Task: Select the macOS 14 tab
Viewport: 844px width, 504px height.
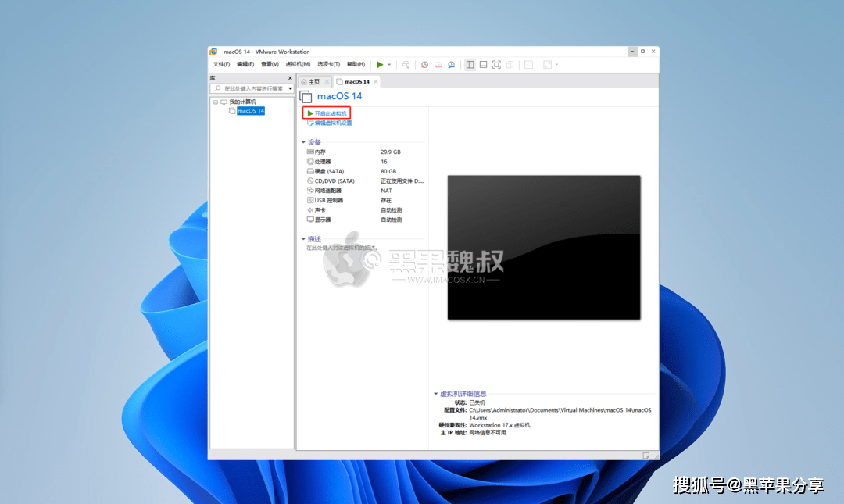Action: pyautogui.click(x=357, y=82)
